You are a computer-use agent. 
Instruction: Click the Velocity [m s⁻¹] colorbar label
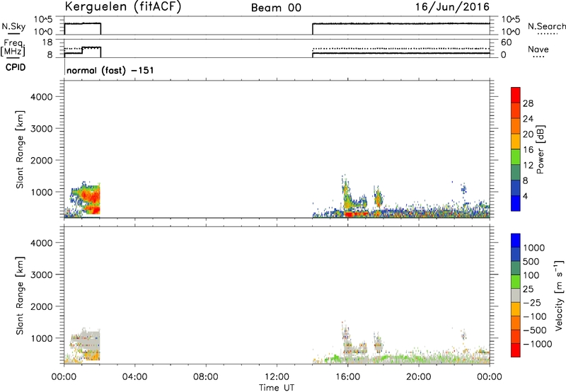559,296
